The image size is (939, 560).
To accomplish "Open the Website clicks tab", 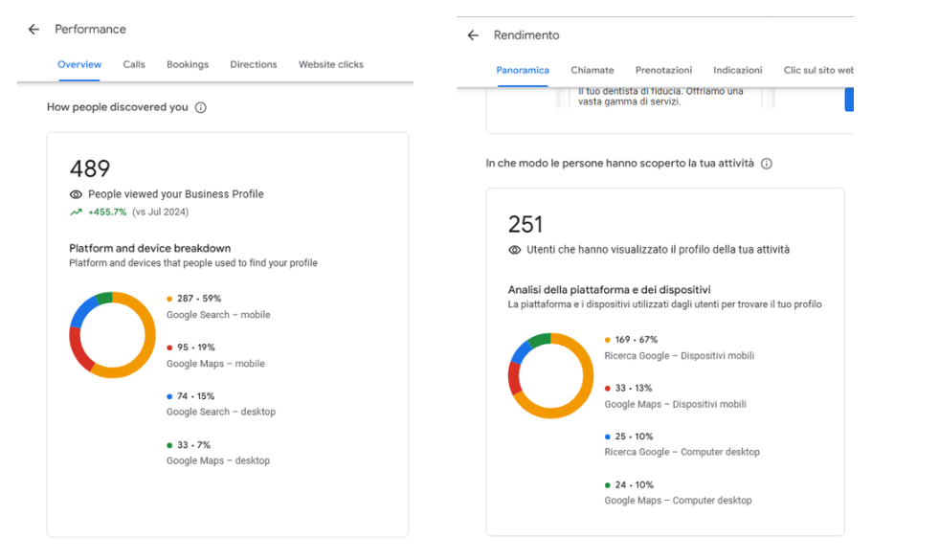I will (x=330, y=64).
